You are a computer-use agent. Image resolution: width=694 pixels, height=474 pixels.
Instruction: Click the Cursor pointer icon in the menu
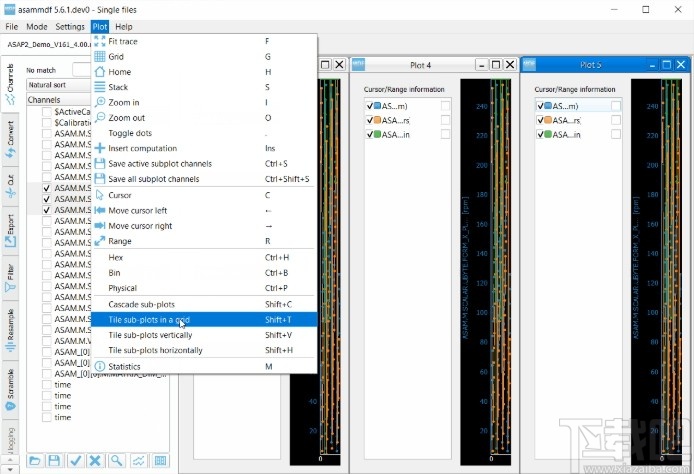100,195
